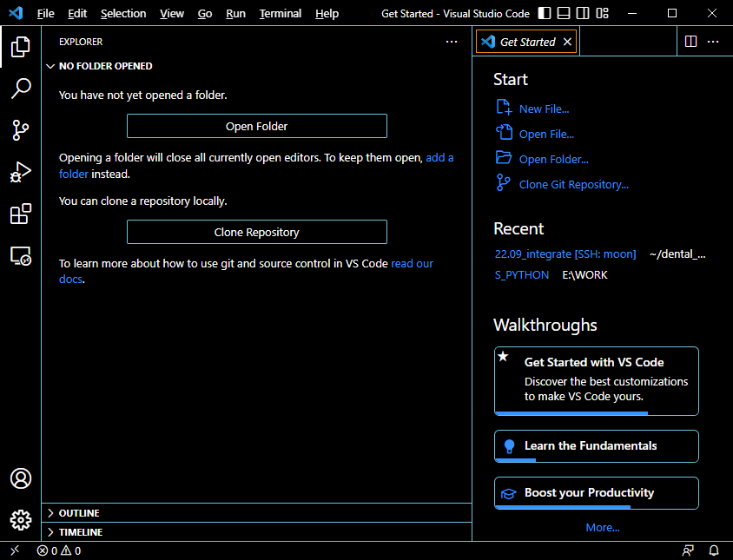Open the Explorer view in activity bar

[x=21, y=47]
